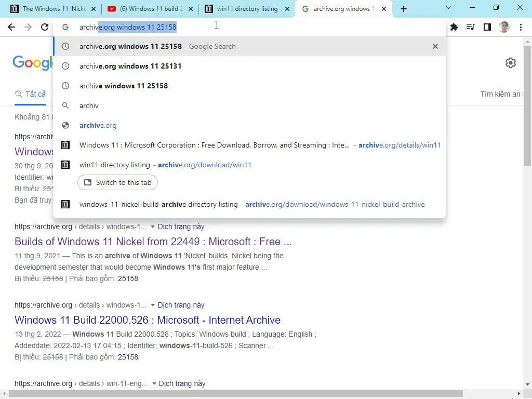Open Google search settings gear
The image size is (532, 399).
coord(511,63)
